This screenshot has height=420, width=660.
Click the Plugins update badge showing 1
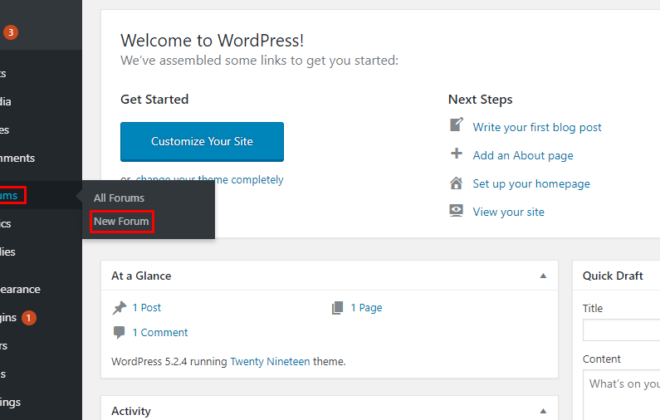(x=29, y=318)
